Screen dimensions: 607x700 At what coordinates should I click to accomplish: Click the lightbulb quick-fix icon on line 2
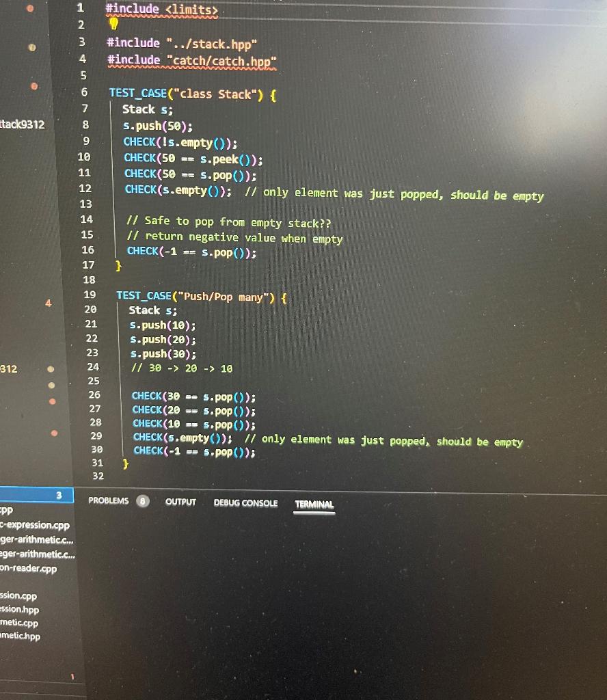pyautogui.click(x=113, y=25)
